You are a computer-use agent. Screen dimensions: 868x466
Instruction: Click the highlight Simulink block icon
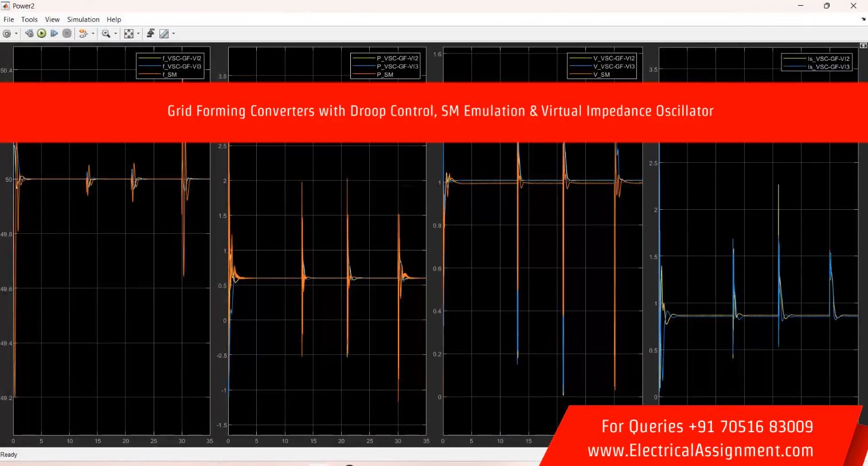83,34
